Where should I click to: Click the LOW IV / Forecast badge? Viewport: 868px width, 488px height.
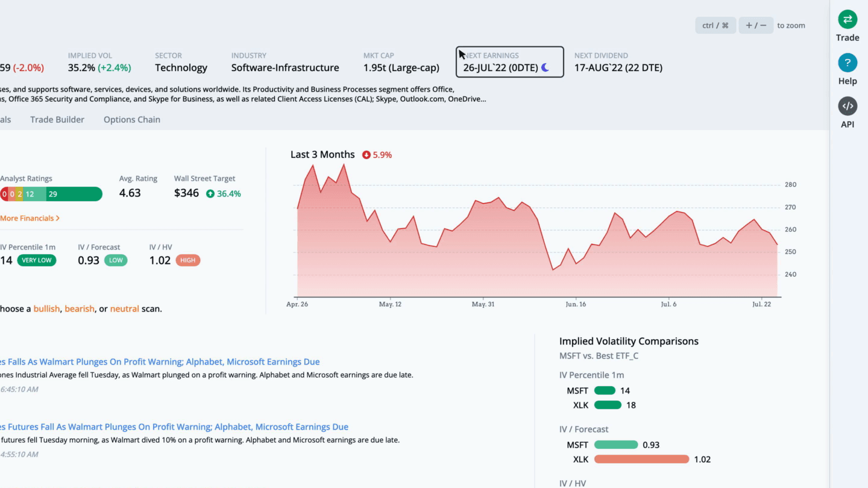pyautogui.click(x=116, y=260)
